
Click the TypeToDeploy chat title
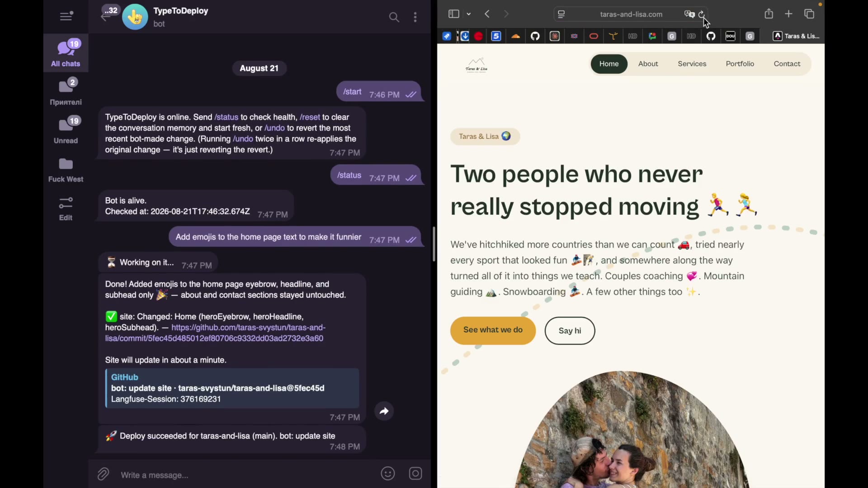coord(181,11)
